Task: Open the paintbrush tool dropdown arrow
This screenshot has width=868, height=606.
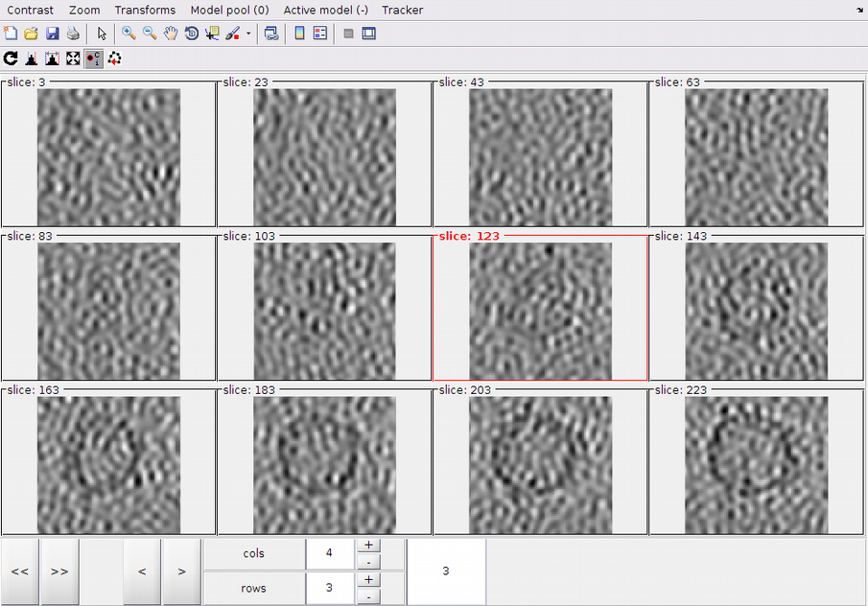Action: 248,34
